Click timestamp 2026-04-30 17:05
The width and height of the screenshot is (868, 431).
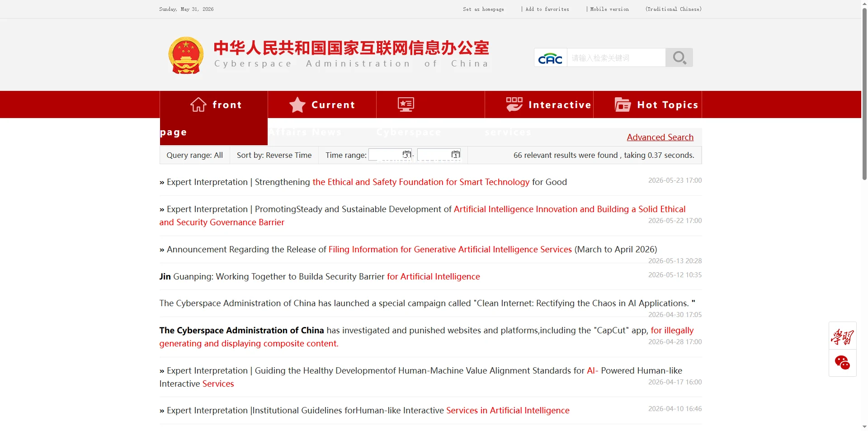tap(675, 315)
